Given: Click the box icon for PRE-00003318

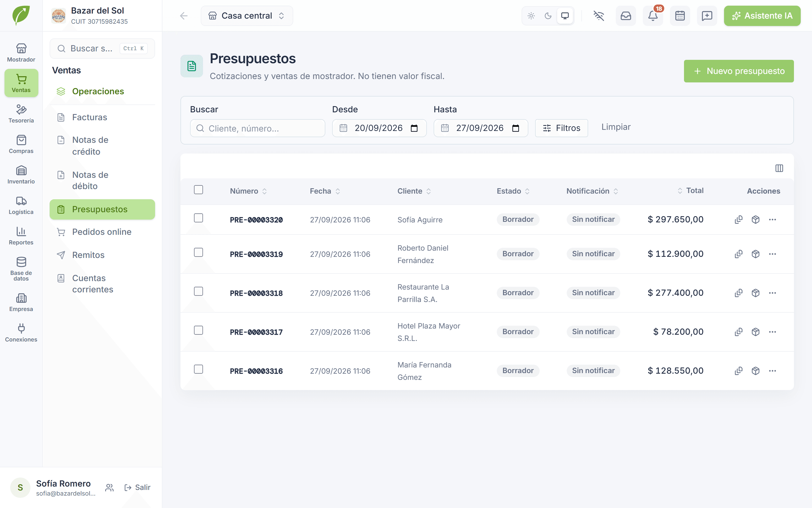Looking at the screenshot, I should [x=756, y=293].
